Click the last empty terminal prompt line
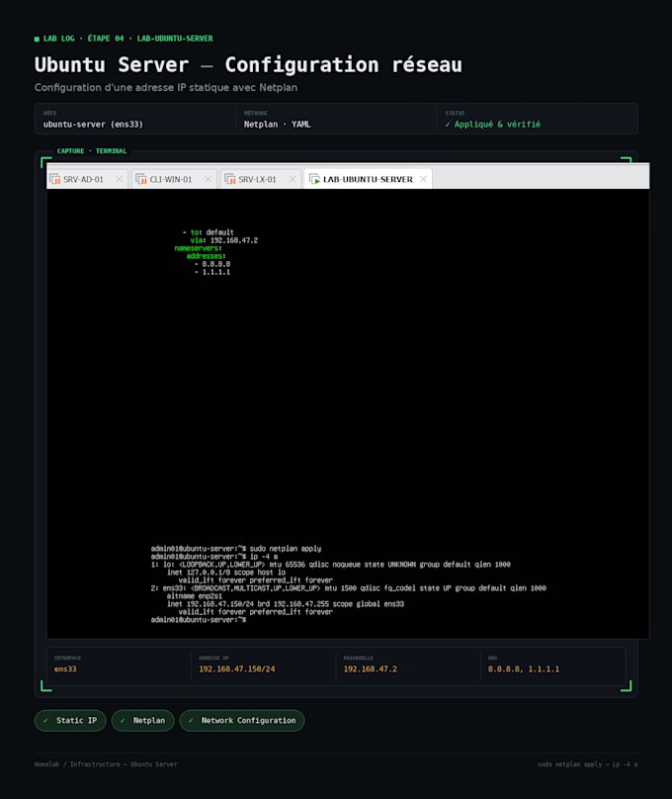Viewport: 672px width, 799px height. pos(199,620)
